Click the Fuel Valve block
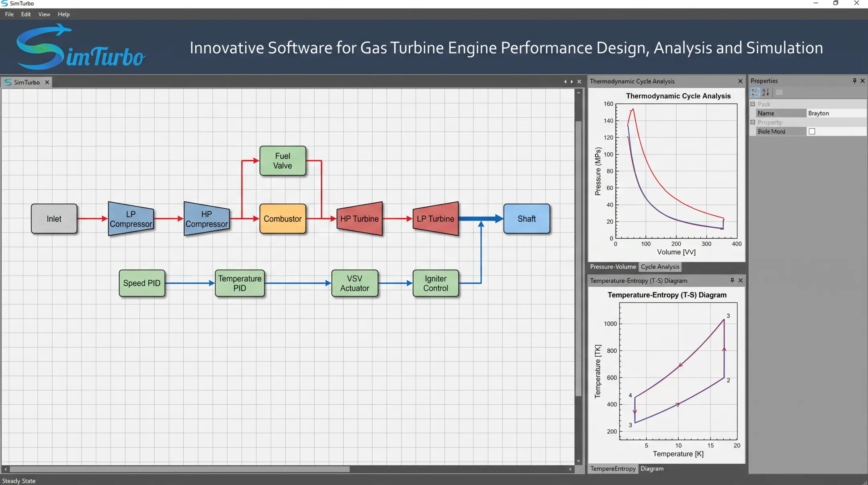Viewport: 868px width, 485px height. click(283, 161)
